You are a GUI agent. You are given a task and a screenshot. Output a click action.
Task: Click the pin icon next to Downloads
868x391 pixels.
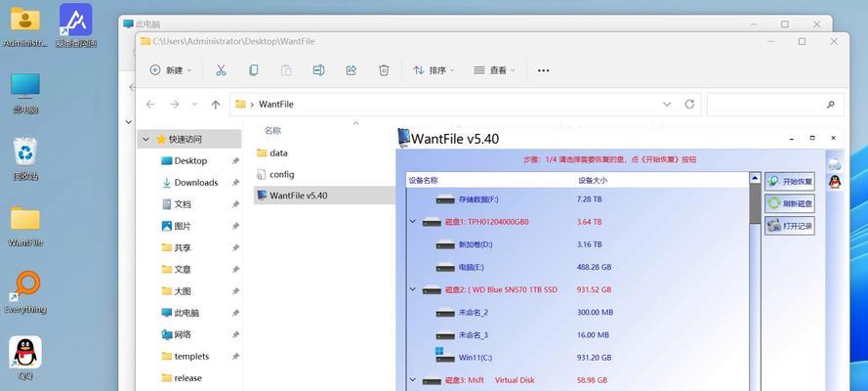click(235, 182)
